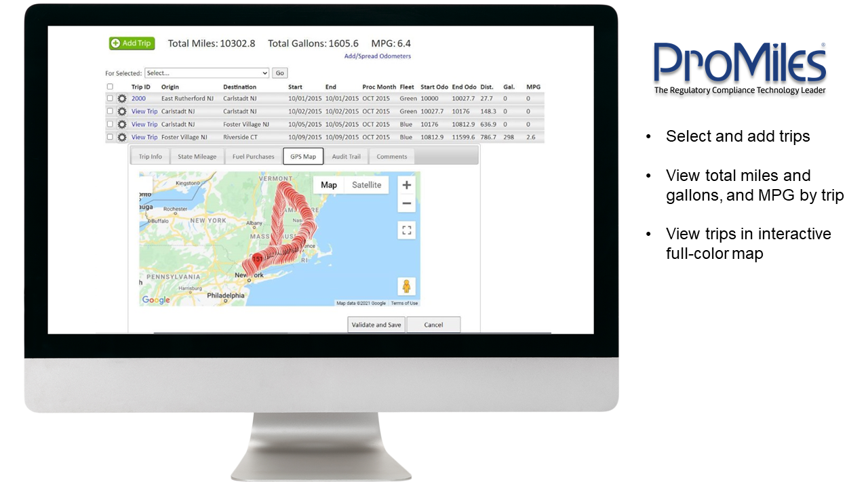The width and height of the screenshot is (868, 488).
Task: Click the Trip ID column header
Action: tap(141, 87)
